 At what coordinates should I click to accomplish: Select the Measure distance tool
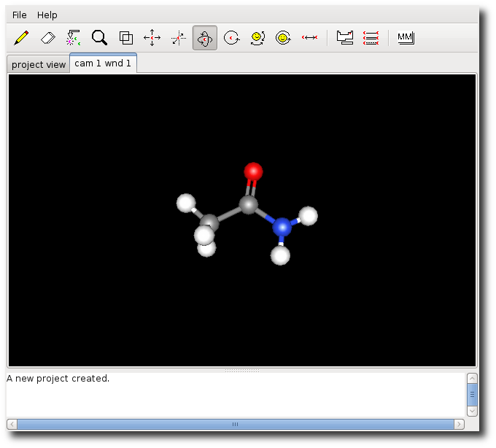[x=309, y=37]
